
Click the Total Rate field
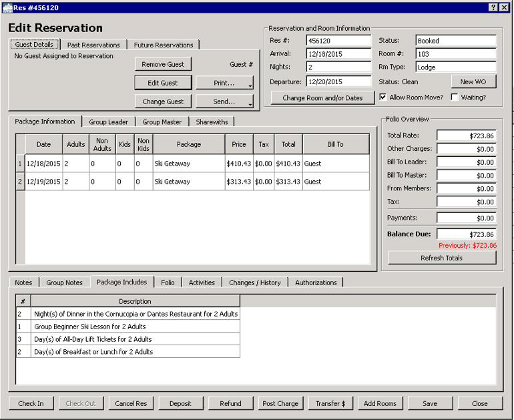pos(467,136)
